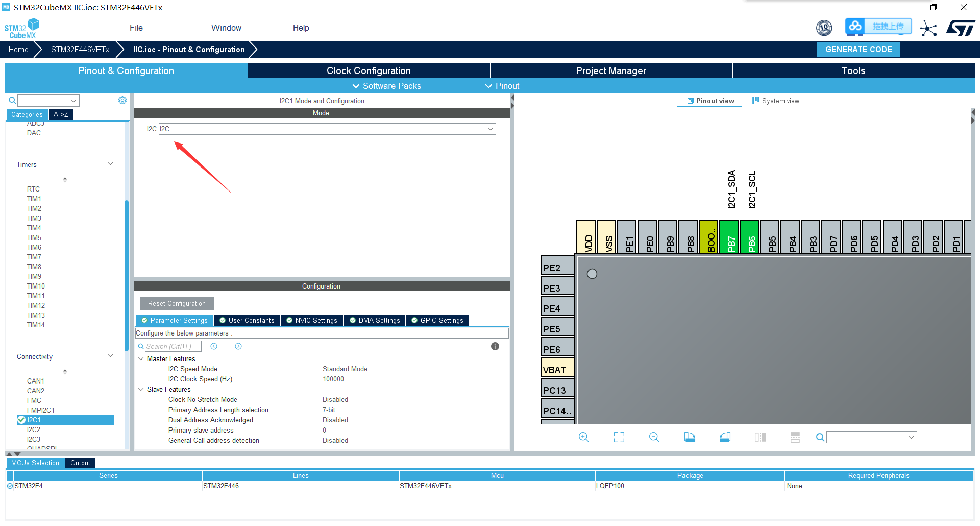This screenshot has width=980, height=526.
Task: Open the pin search combo box
Action: [872, 437]
